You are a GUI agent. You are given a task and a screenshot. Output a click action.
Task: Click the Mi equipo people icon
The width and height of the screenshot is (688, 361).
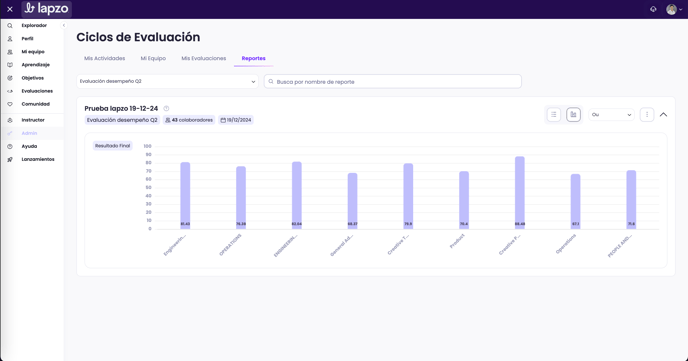pyautogui.click(x=10, y=52)
